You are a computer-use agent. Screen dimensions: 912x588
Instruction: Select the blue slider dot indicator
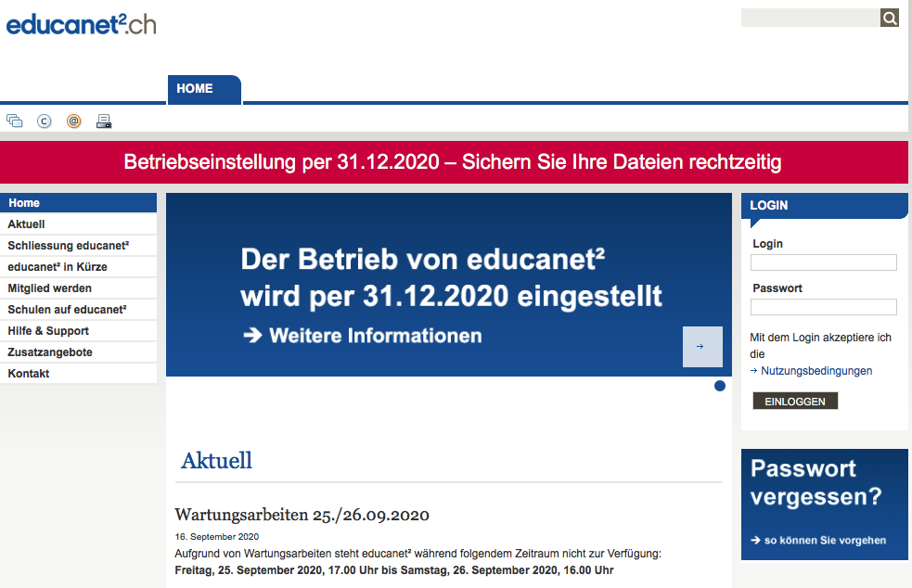click(719, 386)
